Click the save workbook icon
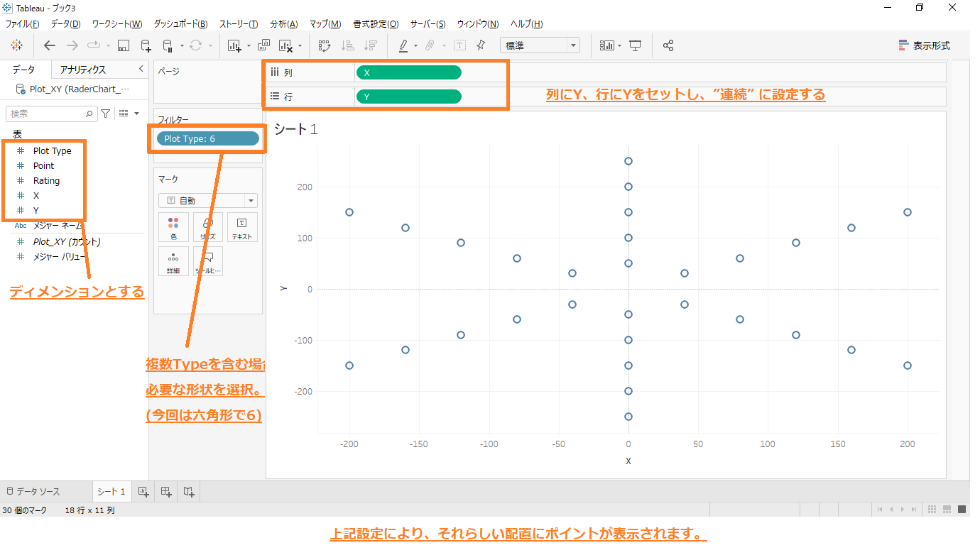Screen dimensions: 980x555 point(123,45)
